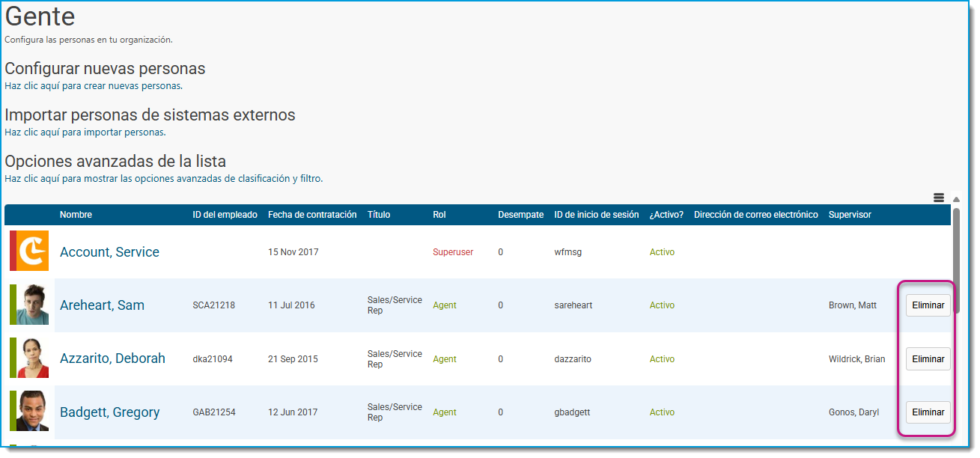Screen dimensions: 980x458
Task: Click Sales/Service Rep title in Azzarito row
Action: tap(395, 359)
